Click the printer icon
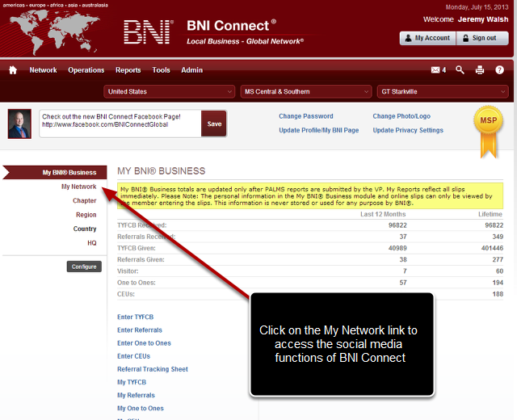This screenshot has width=517, height=420. [x=480, y=70]
